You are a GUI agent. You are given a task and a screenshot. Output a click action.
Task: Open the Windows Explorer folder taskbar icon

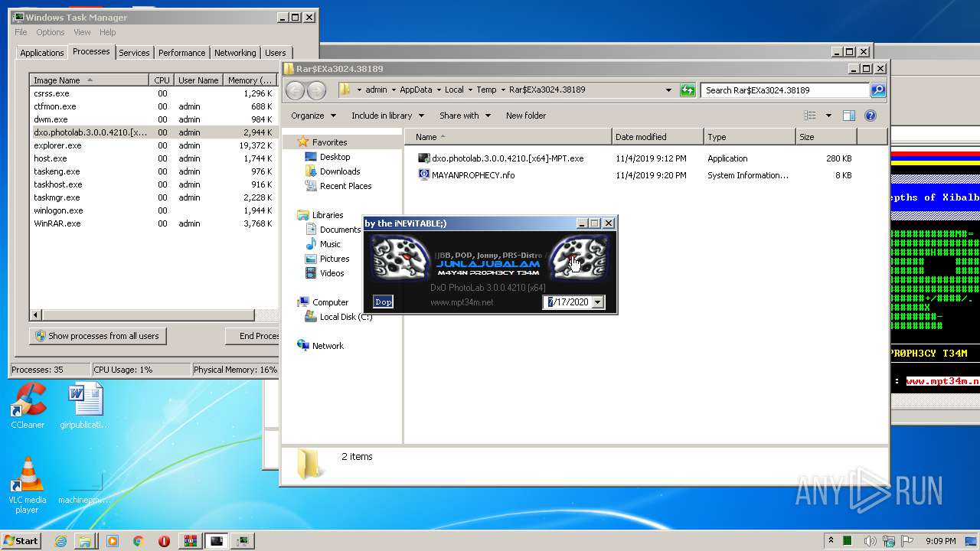point(85,541)
